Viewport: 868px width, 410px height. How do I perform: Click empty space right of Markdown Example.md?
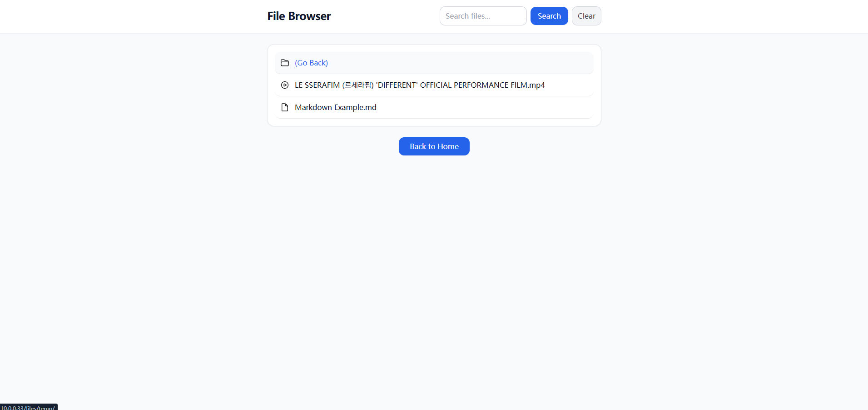click(x=477, y=107)
